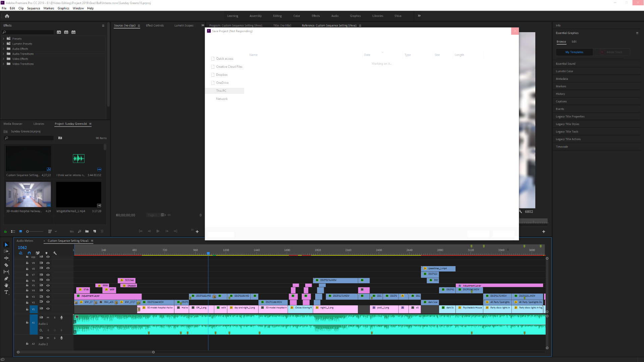Click the Razor tool icon
This screenshot has width=644, height=362.
6,265
